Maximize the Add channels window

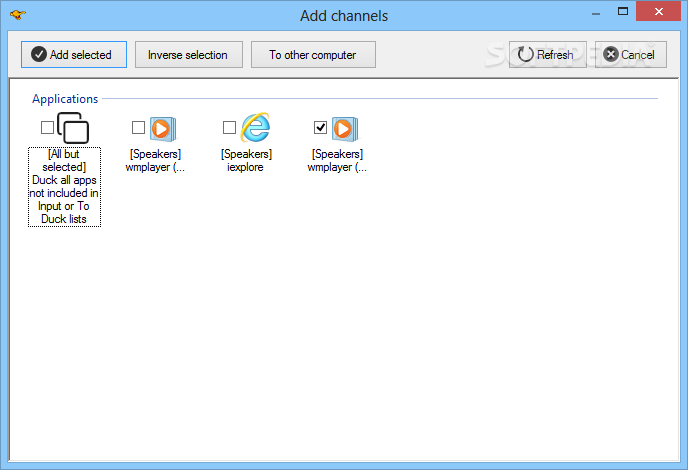click(x=623, y=12)
